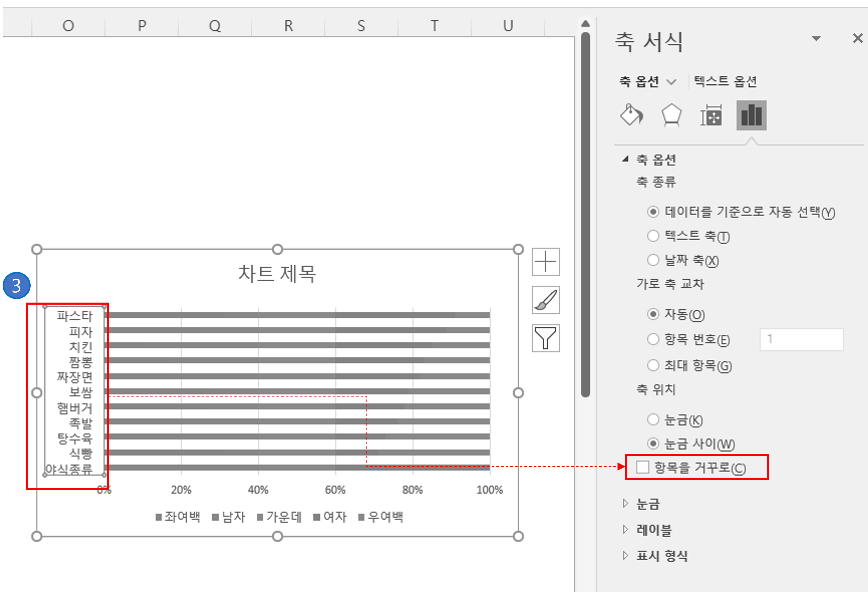This screenshot has height=592, width=868.
Task: Click the vertical scrollbar up arrow
Action: point(585,24)
